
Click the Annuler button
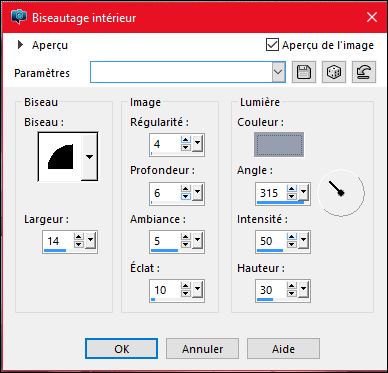[202, 349]
